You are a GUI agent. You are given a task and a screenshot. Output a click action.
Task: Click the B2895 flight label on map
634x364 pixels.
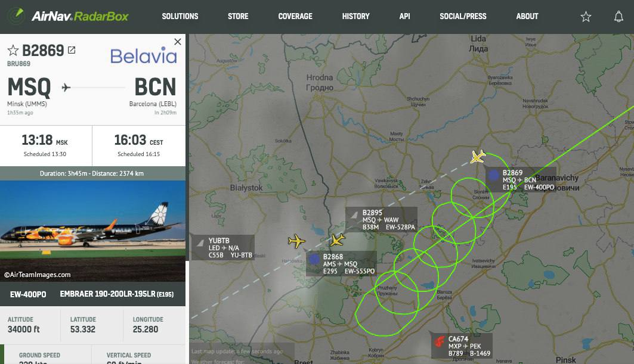point(381,220)
